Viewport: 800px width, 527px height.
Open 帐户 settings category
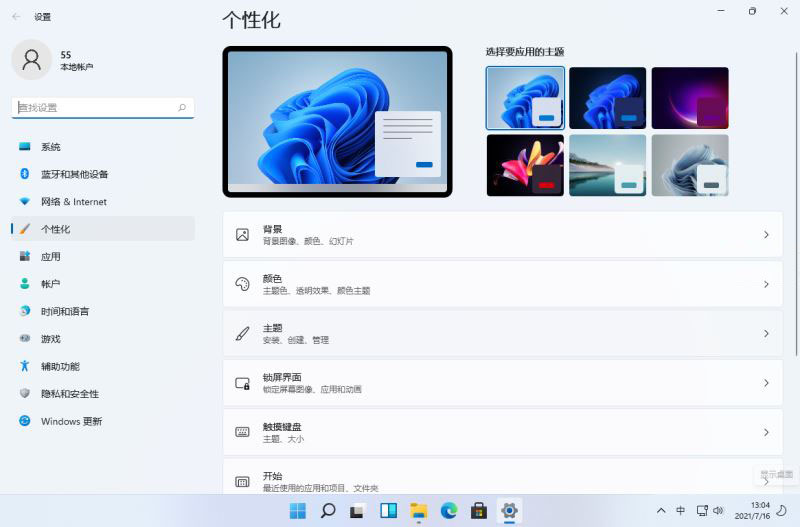[103, 284]
